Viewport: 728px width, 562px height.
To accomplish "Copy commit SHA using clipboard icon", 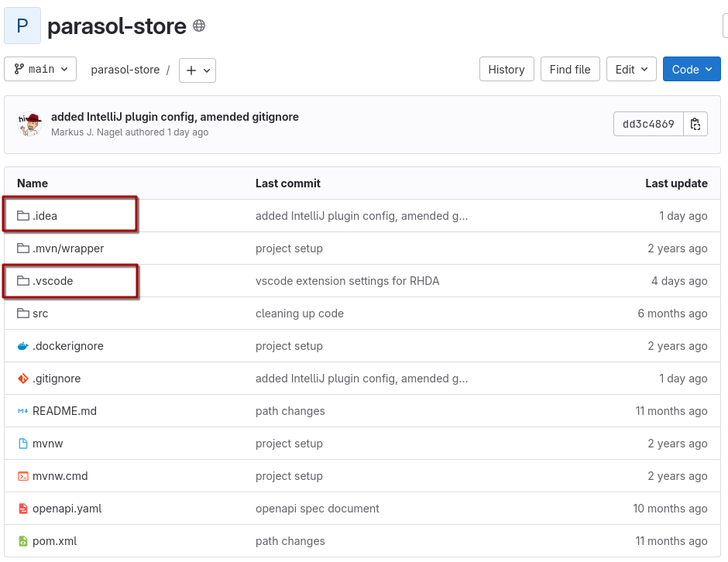I will click(695, 124).
